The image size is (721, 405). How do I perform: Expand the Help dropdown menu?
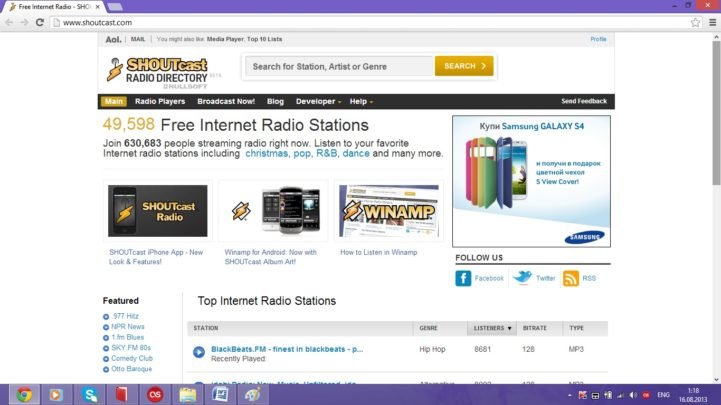pyautogui.click(x=361, y=101)
